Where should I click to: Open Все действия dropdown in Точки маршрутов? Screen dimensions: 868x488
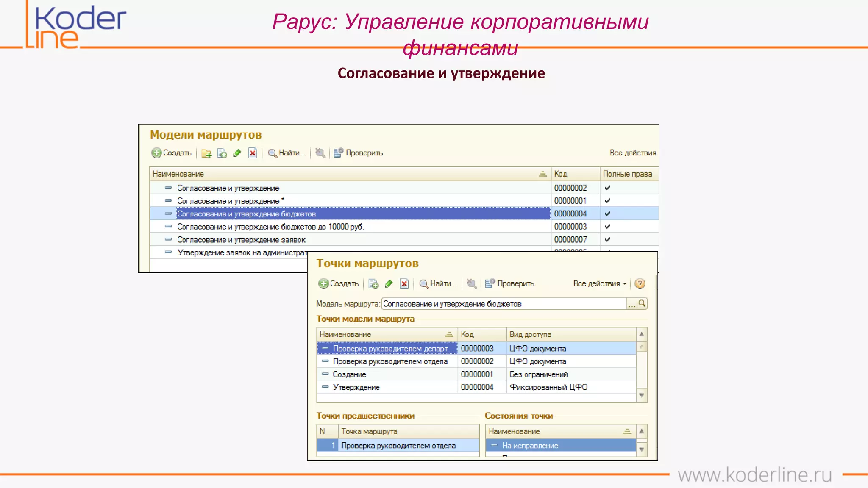600,284
